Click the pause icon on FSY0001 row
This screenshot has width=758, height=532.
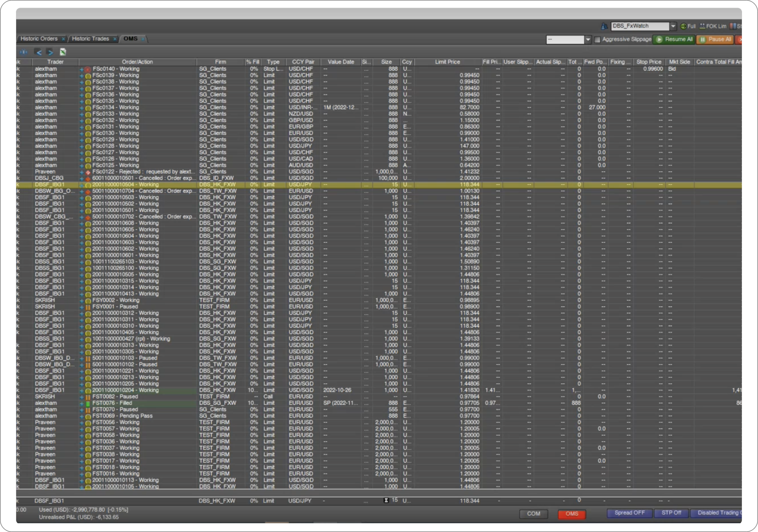pos(88,307)
